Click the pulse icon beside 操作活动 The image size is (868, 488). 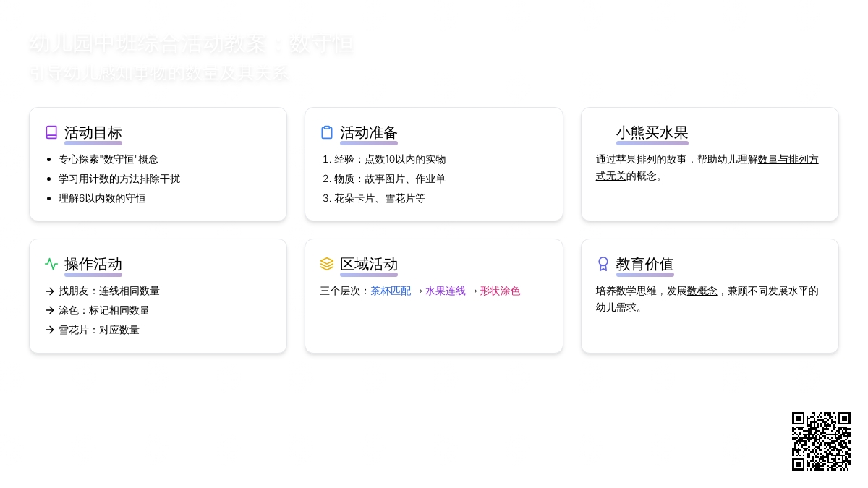(51, 264)
